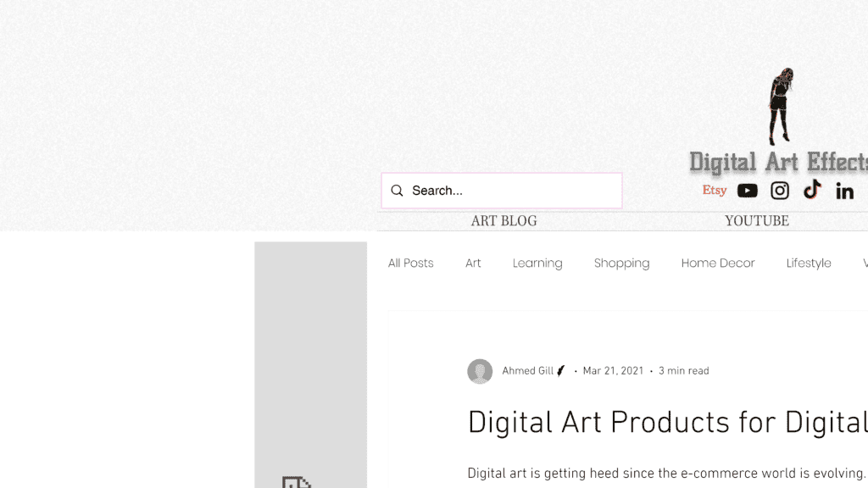
Task: Select the Art category tab
Action: [x=473, y=263]
